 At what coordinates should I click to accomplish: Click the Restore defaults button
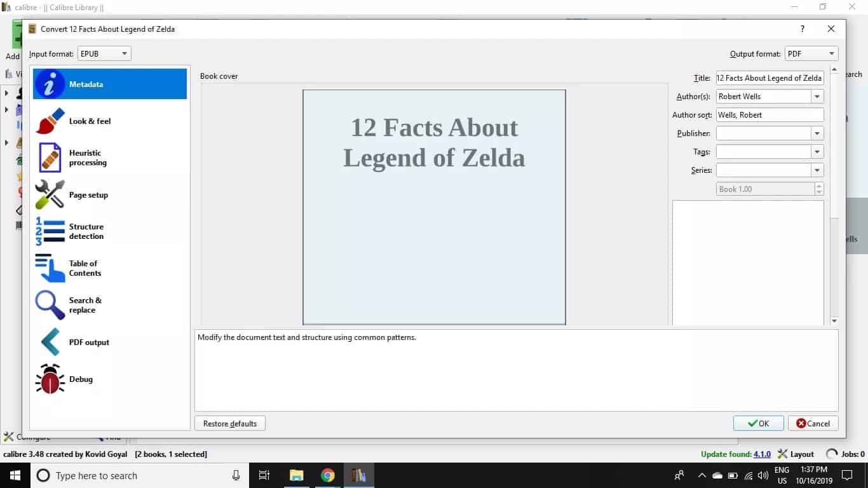point(230,423)
